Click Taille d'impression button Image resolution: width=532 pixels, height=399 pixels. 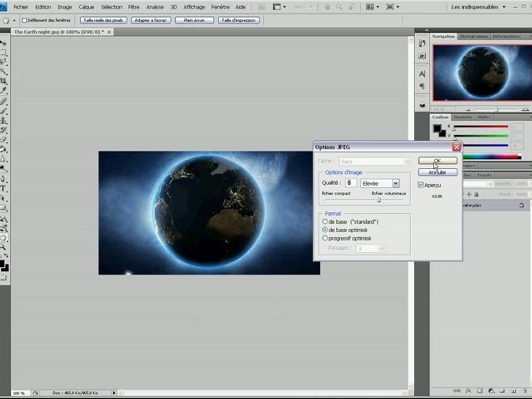(238, 21)
